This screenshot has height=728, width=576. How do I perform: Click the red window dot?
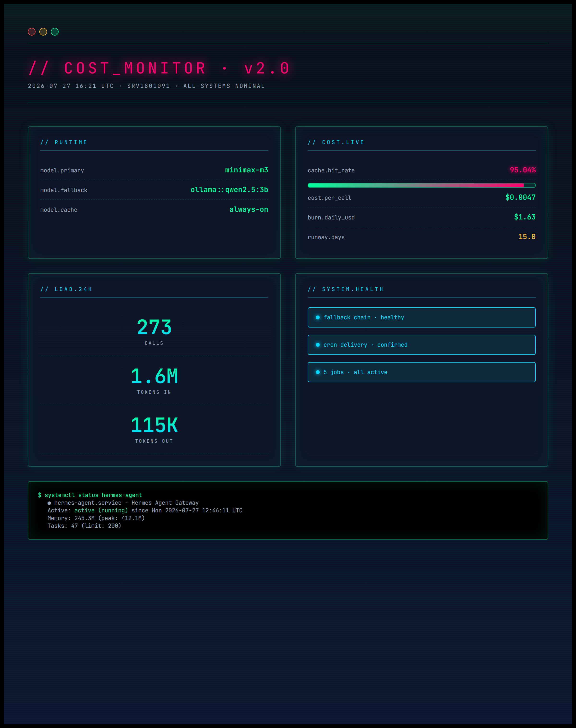pyautogui.click(x=32, y=32)
